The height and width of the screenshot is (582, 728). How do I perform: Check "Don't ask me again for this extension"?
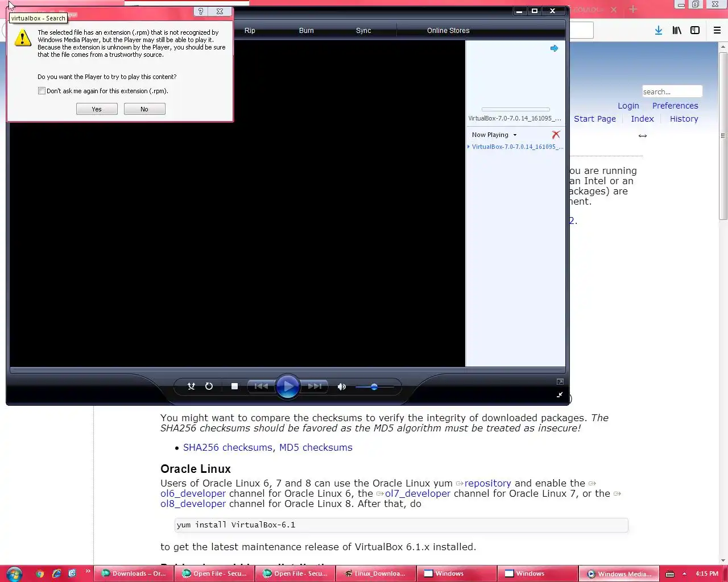[x=42, y=91]
